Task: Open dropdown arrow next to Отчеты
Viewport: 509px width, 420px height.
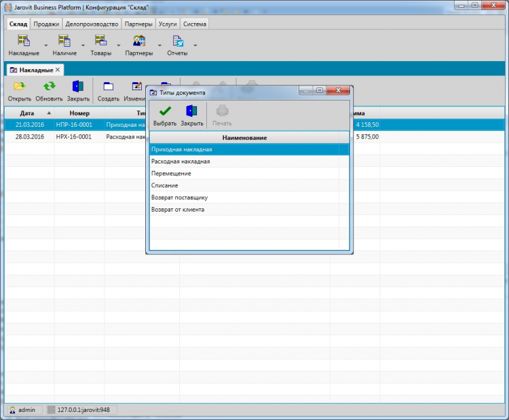Action: [195, 46]
